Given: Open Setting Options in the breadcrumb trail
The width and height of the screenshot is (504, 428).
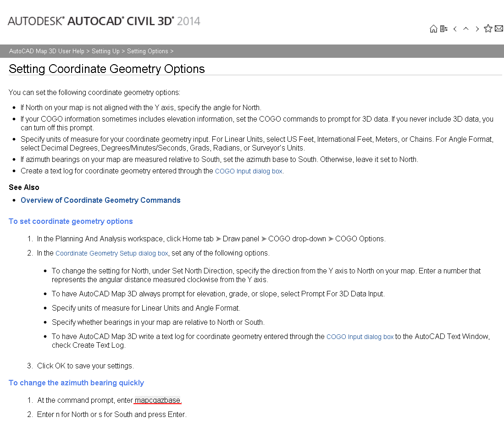Looking at the screenshot, I should pos(147,51).
